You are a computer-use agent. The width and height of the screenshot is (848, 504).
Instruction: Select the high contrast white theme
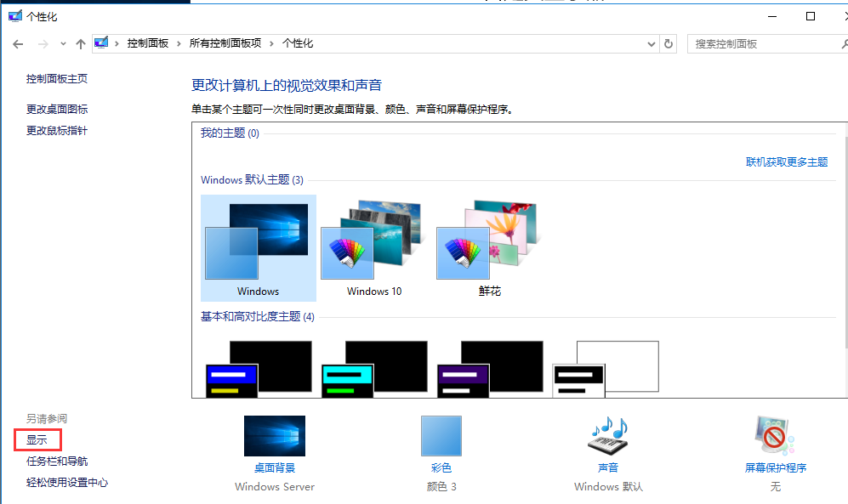coord(606,368)
